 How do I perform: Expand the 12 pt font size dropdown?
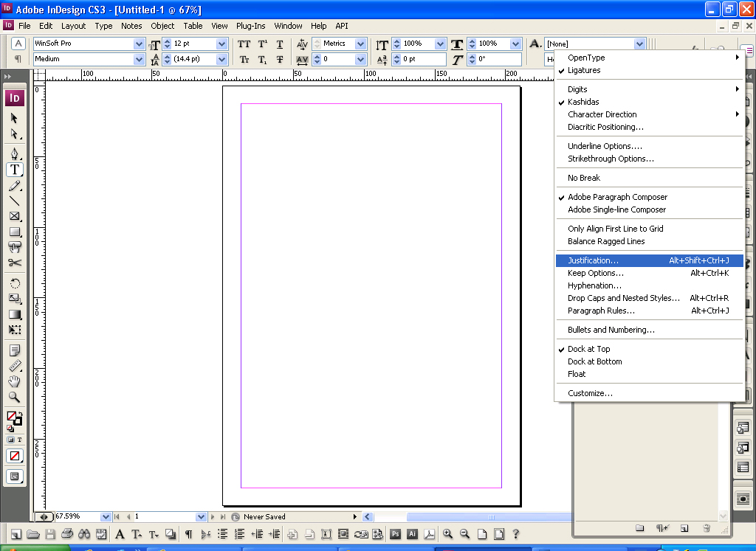pos(221,44)
